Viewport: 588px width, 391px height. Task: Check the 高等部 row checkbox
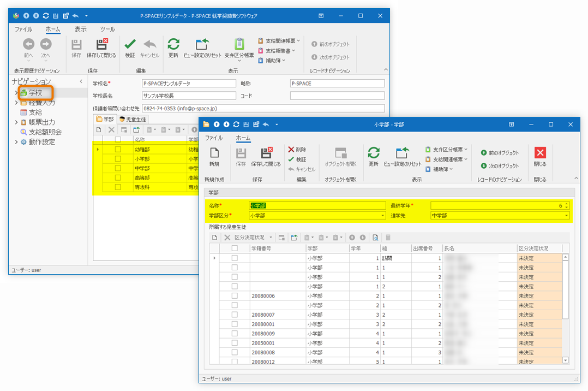pyautogui.click(x=118, y=177)
